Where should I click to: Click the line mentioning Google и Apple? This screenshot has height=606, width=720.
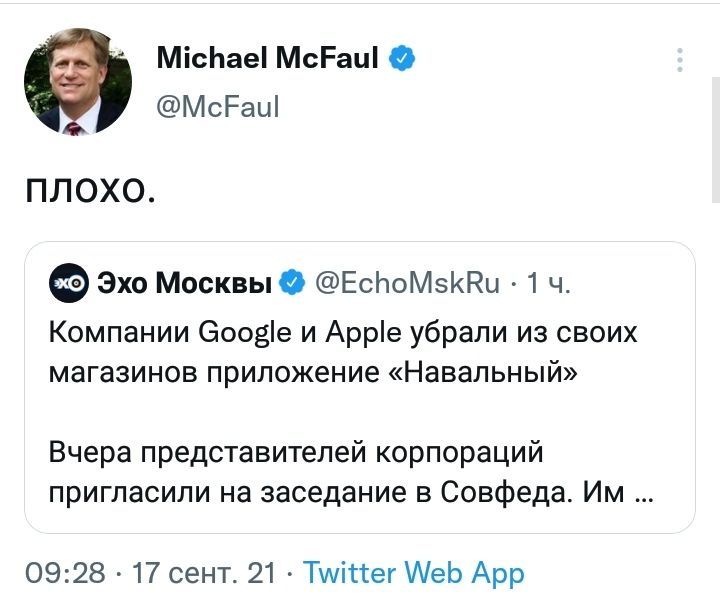[x=343, y=331]
